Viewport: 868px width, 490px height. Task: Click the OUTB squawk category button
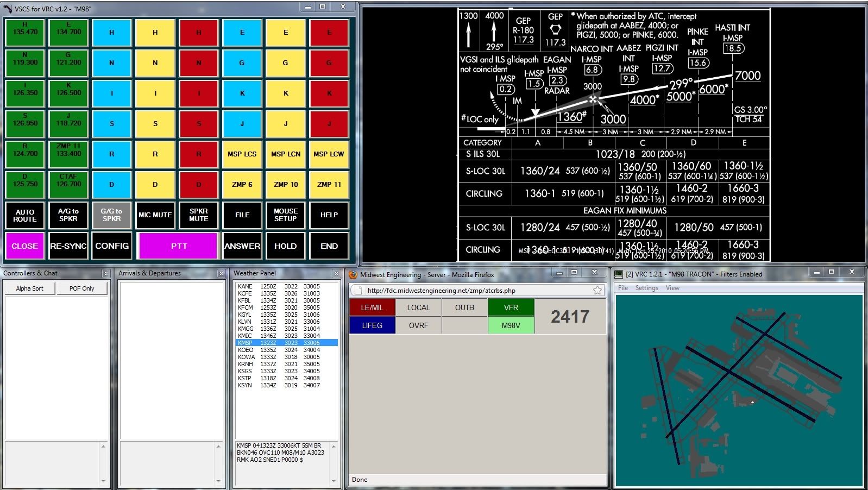[464, 307]
